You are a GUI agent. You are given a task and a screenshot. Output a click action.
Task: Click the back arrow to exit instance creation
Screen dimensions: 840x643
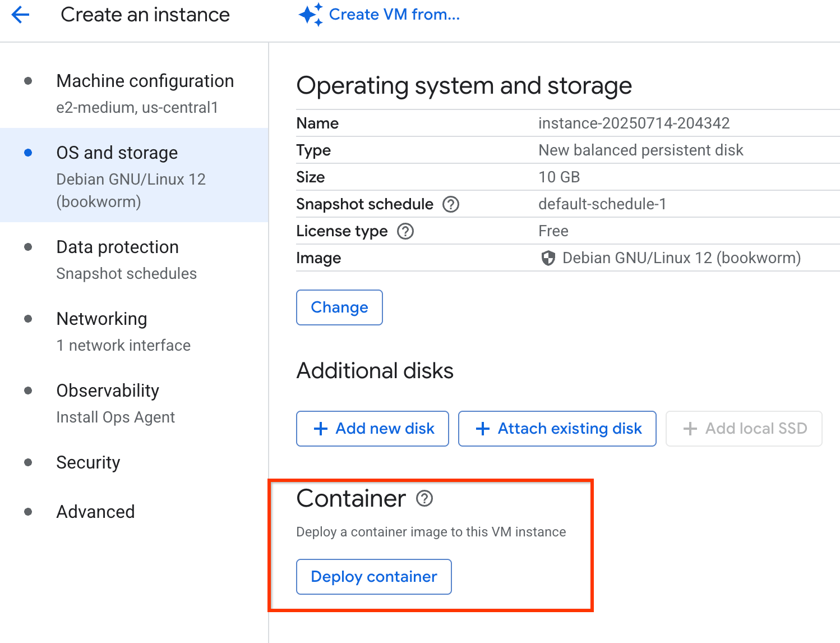coord(20,15)
